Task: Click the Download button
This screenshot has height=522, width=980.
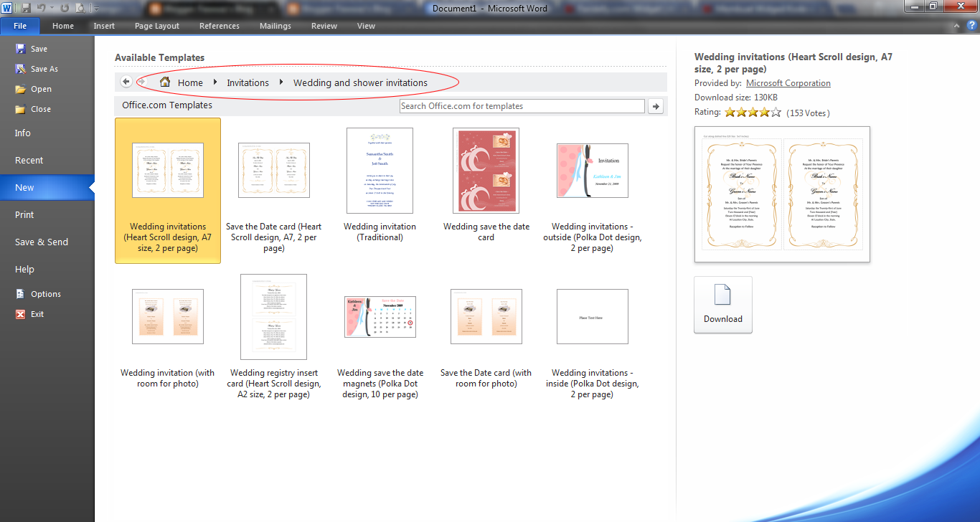Action: click(x=723, y=305)
